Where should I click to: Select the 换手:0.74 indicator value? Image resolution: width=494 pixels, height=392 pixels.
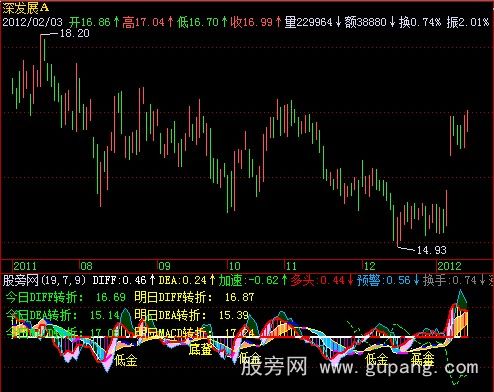[x=450, y=280]
